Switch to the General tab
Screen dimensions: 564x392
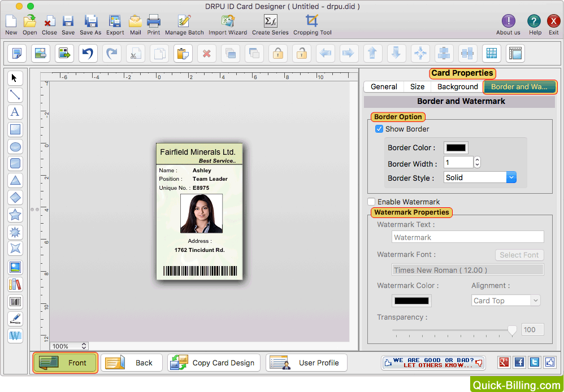pyautogui.click(x=384, y=86)
